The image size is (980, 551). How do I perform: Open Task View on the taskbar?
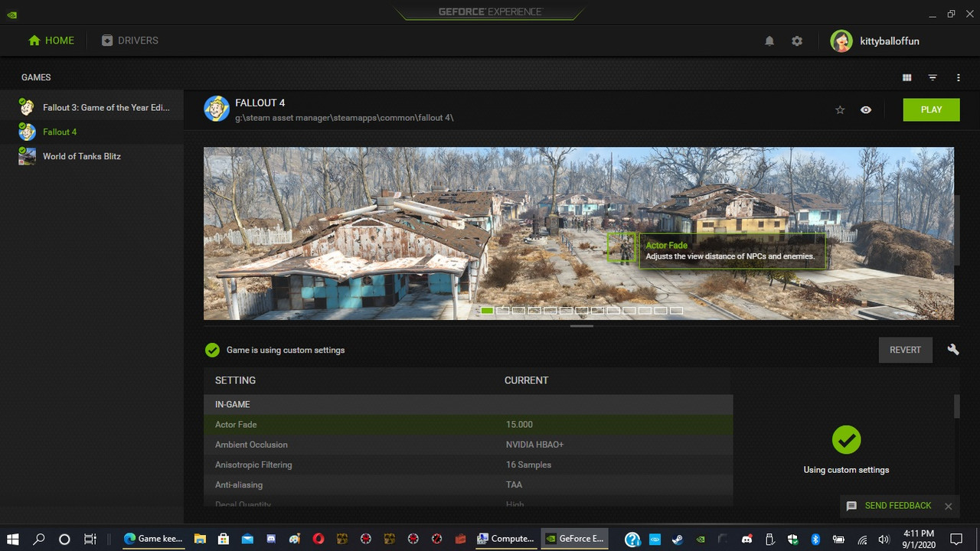90,539
